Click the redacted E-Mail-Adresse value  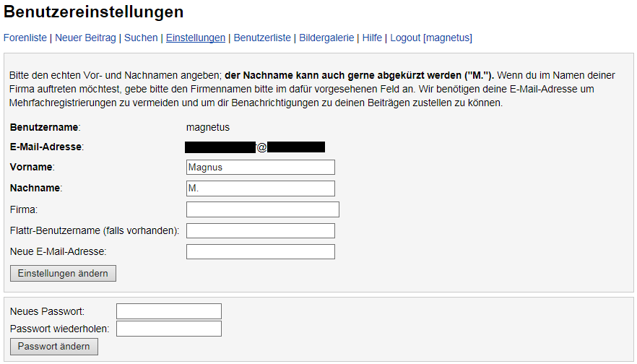coord(255,147)
